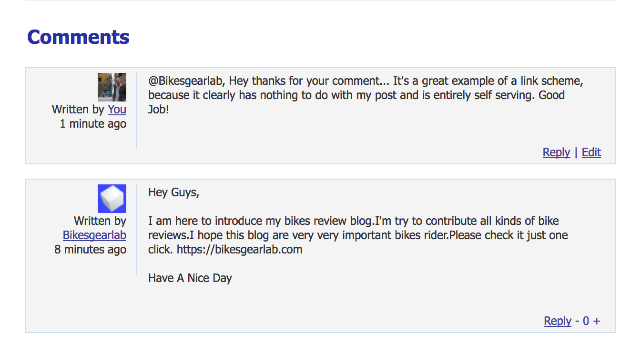631x364 pixels.
Task: Click the "Have A Nice Day" line
Action: click(190, 278)
